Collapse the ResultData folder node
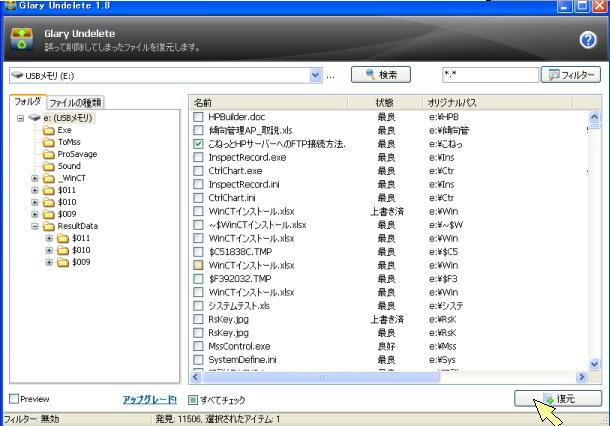This screenshot has height=426, width=610. pos(35,226)
